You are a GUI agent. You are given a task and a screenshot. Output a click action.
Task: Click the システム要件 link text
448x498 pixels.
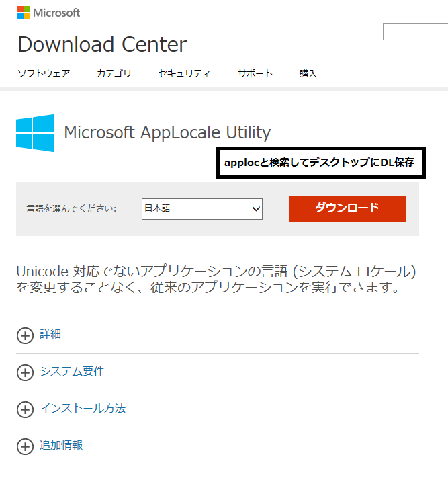pyautogui.click(x=72, y=371)
